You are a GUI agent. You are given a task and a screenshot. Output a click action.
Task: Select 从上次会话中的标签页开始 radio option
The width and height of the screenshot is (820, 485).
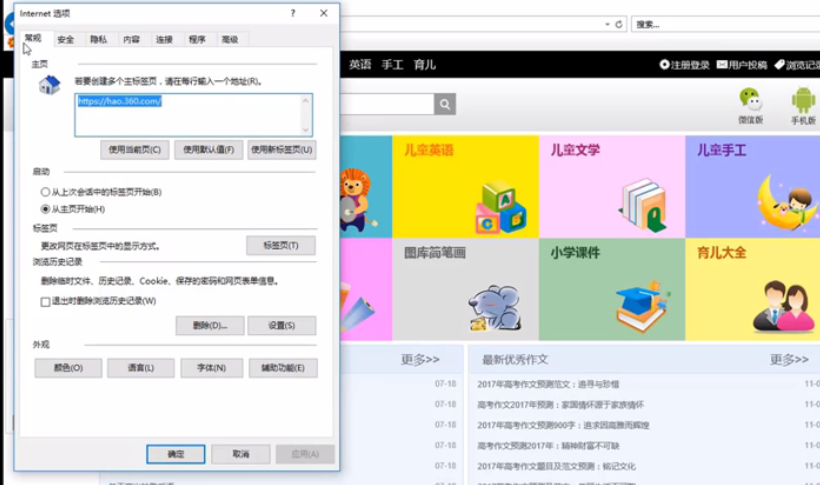point(101,192)
